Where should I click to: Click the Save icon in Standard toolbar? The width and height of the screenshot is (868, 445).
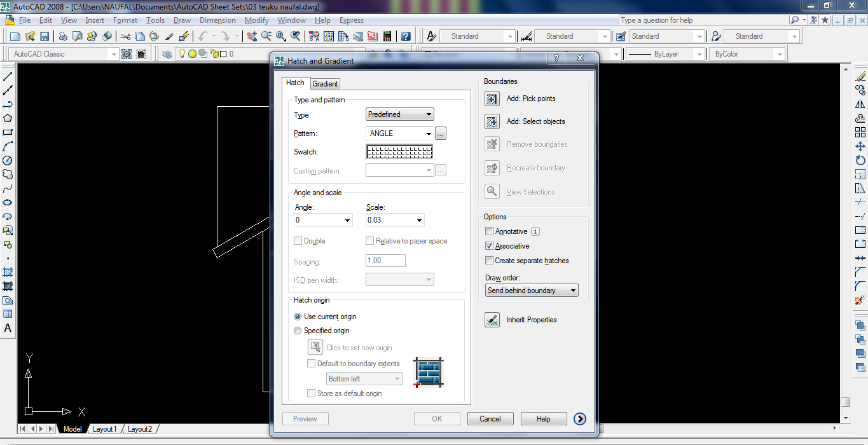[45, 36]
